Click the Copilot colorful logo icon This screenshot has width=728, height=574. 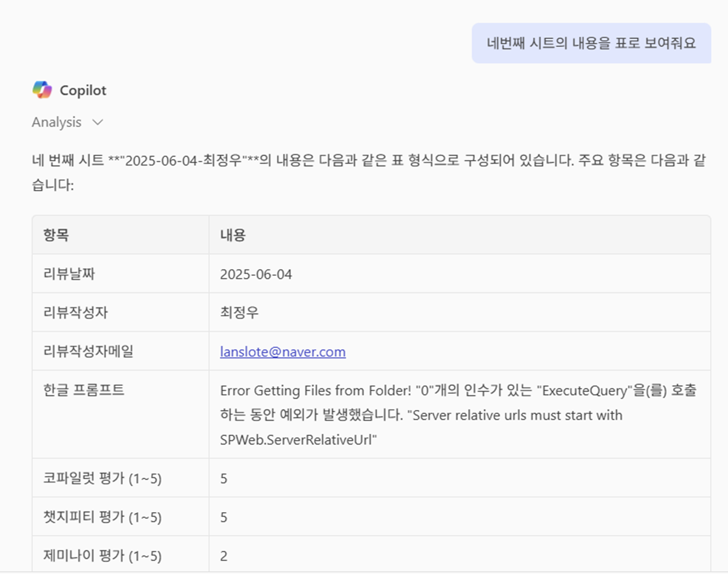pyautogui.click(x=42, y=90)
